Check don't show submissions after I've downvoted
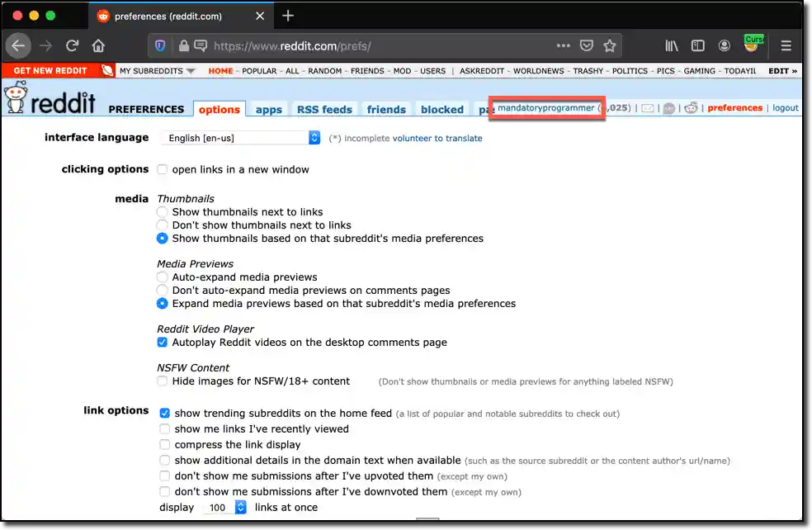The image size is (812, 530). tap(165, 492)
